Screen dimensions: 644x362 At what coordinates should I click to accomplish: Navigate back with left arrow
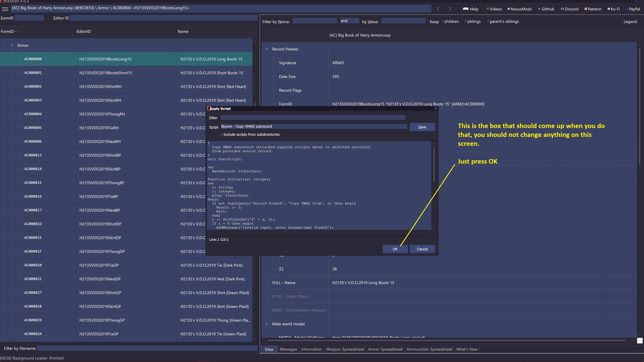(x=438, y=9)
